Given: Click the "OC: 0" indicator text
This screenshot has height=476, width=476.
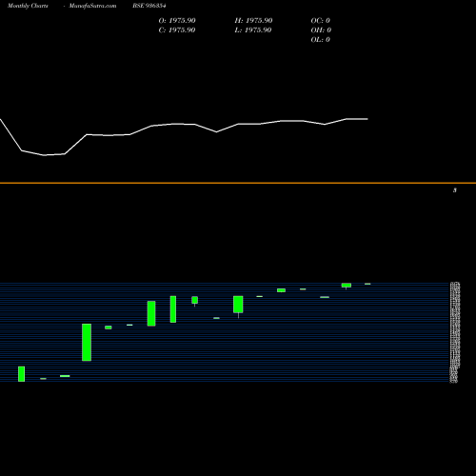Looking at the screenshot, I should [320, 21].
